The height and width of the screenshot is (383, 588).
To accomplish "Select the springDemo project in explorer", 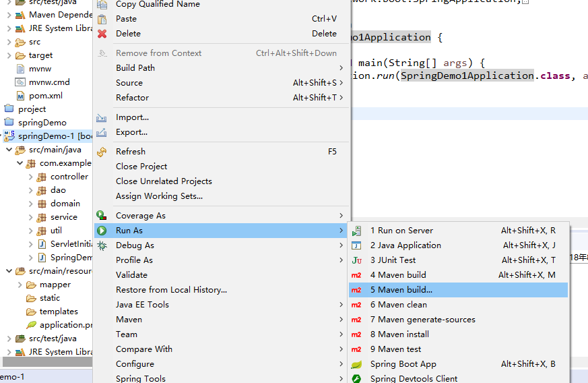I will pos(42,123).
